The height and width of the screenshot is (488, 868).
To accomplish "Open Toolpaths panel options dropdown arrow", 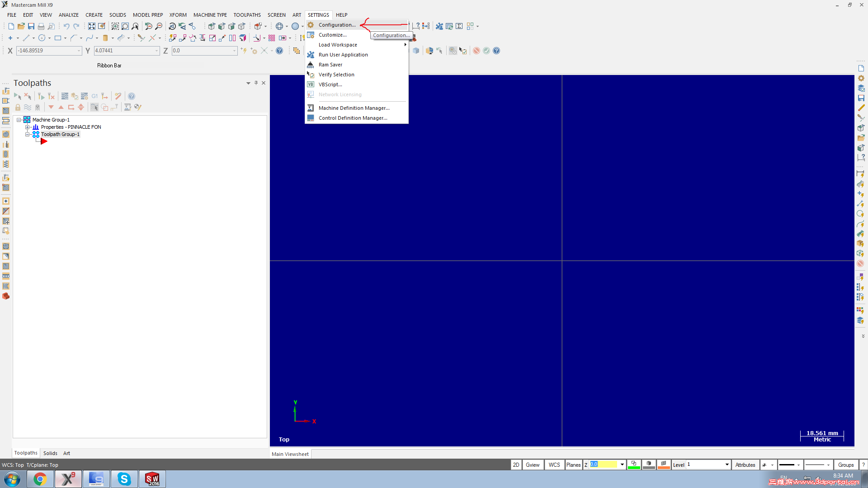I will (248, 83).
